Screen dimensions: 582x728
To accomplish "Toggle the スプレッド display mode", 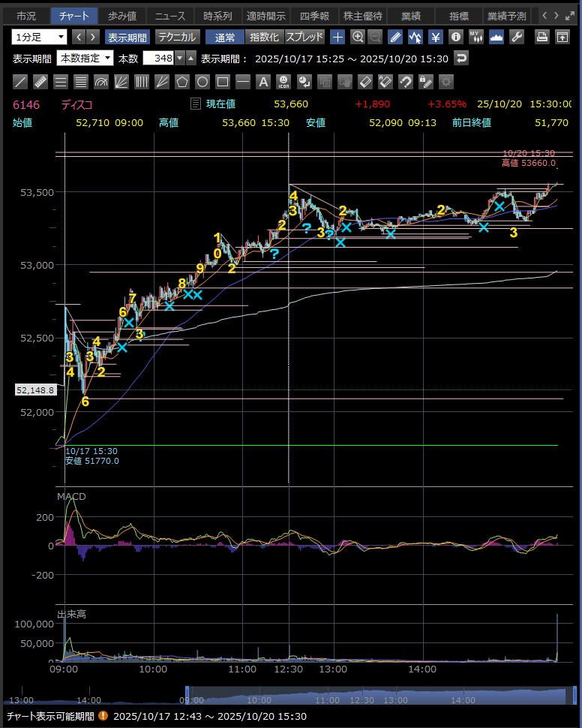I will (304, 37).
